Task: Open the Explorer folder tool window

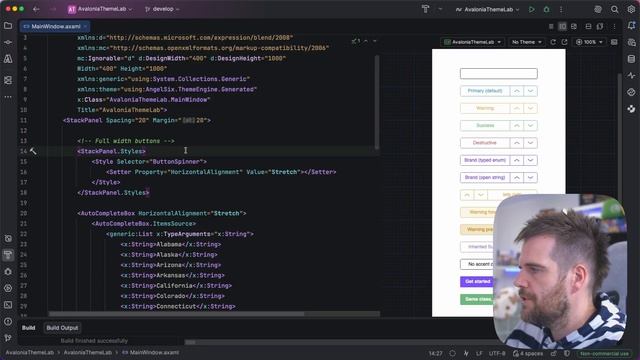Action: (x=8, y=26)
